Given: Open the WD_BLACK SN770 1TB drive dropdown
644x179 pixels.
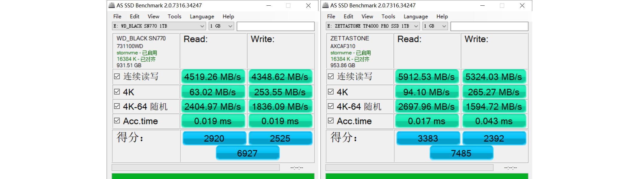Looking at the screenshot, I should tap(159, 26).
